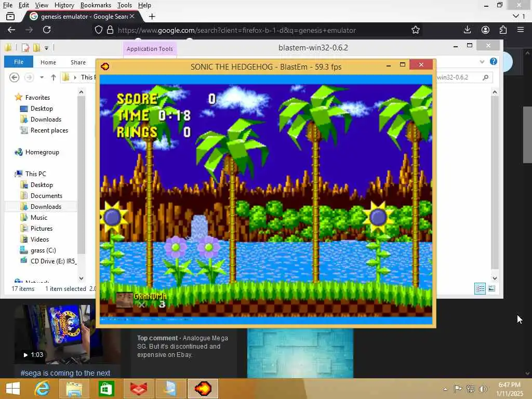Click volume speaker icon in system tray

[483, 389]
